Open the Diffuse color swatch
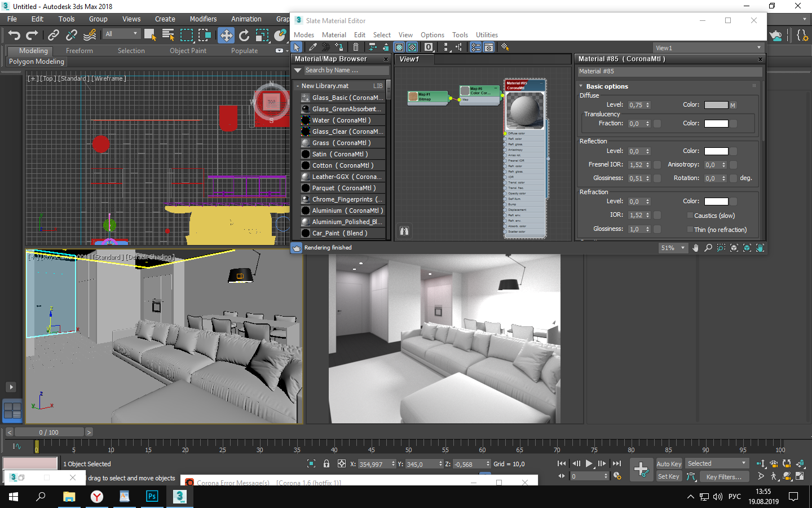812x508 pixels. tap(716, 105)
